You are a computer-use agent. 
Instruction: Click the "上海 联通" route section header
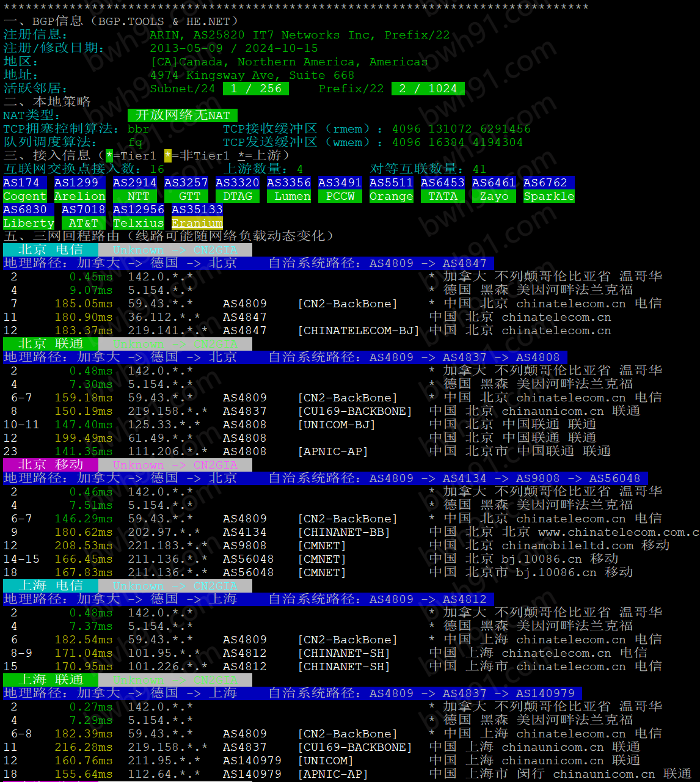51,680
